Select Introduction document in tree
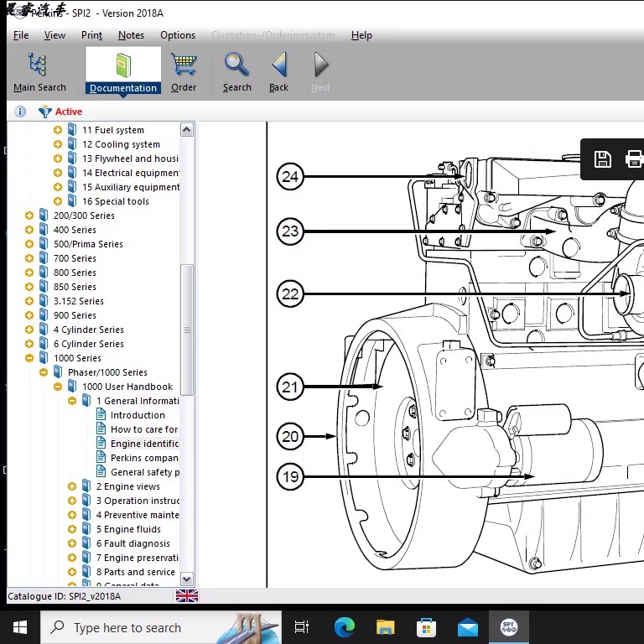 (x=138, y=415)
